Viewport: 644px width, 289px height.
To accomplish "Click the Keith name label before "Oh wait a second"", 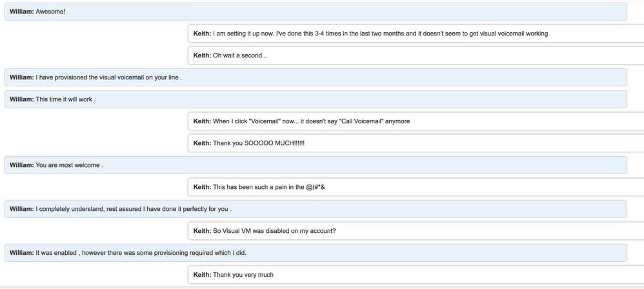I will coord(202,55).
